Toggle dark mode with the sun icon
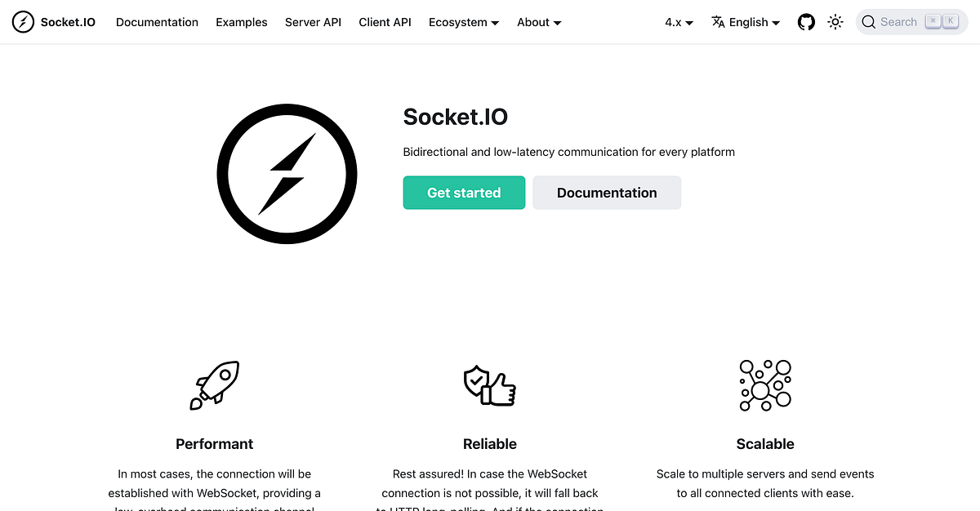 [835, 22]
